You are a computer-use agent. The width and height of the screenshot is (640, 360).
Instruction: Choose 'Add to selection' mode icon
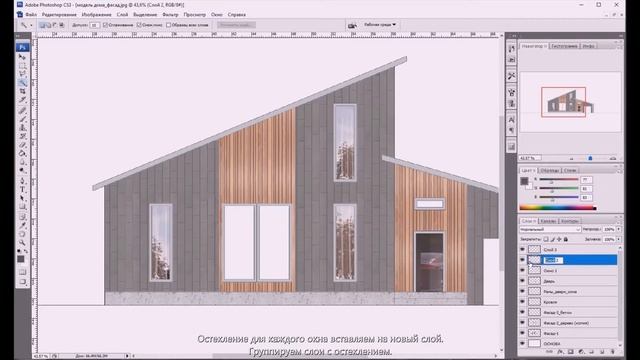click(48, 25)
